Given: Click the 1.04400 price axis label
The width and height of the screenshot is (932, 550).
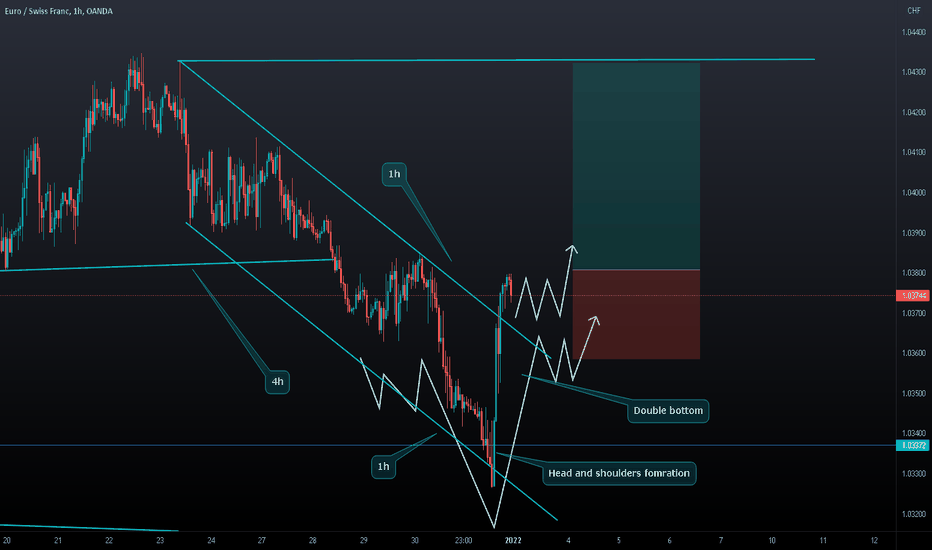Looking at the screenshot, I should coord(914,32).
